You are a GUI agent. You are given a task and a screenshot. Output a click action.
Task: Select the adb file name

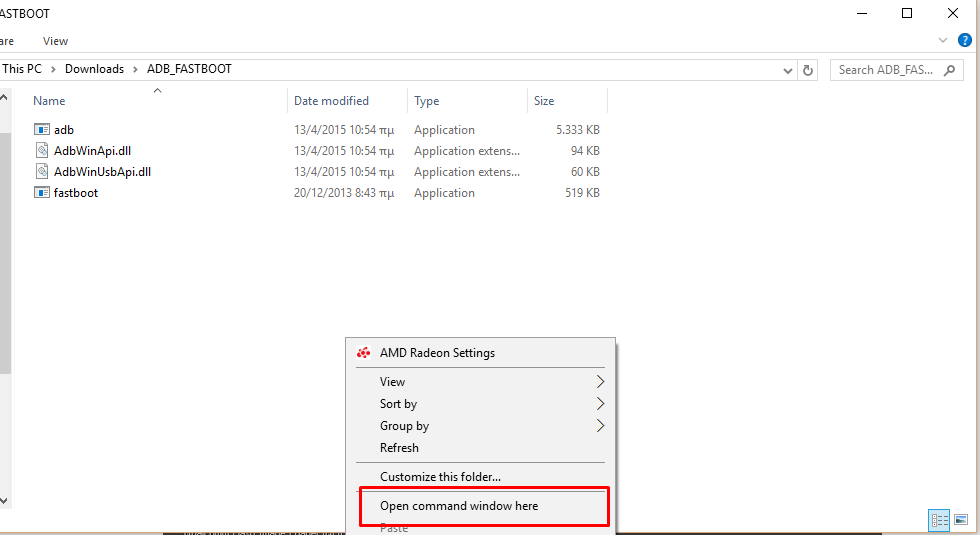pyautogui.click(x=64, y=130)
